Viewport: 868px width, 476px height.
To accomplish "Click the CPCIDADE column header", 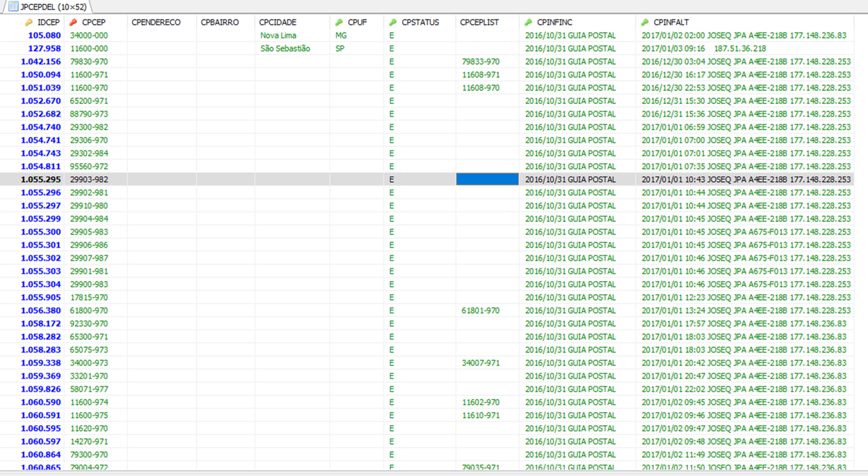I will [278, 22].
